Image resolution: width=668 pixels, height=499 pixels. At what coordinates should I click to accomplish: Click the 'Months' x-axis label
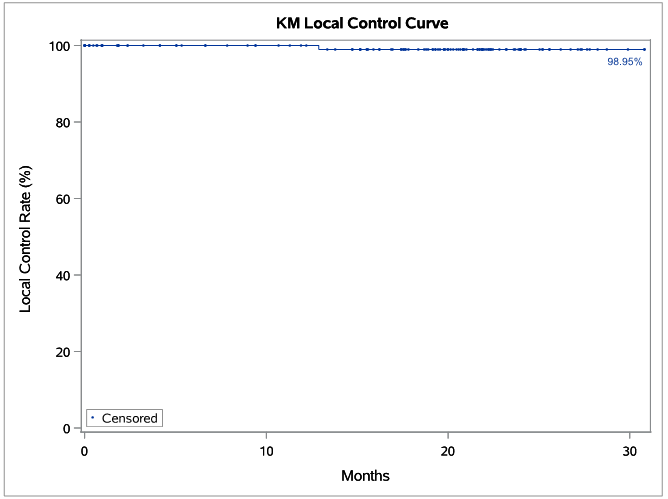[365, 475]
